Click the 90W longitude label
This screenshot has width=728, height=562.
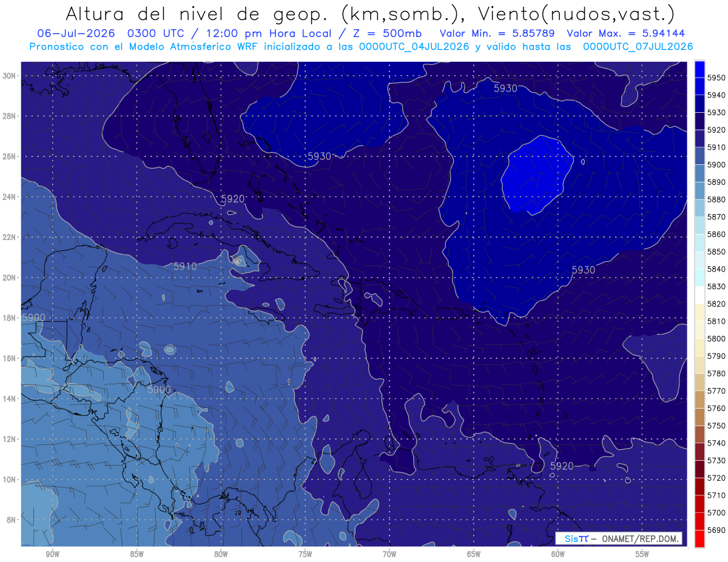pyautogui.click(x=52, y=554)
